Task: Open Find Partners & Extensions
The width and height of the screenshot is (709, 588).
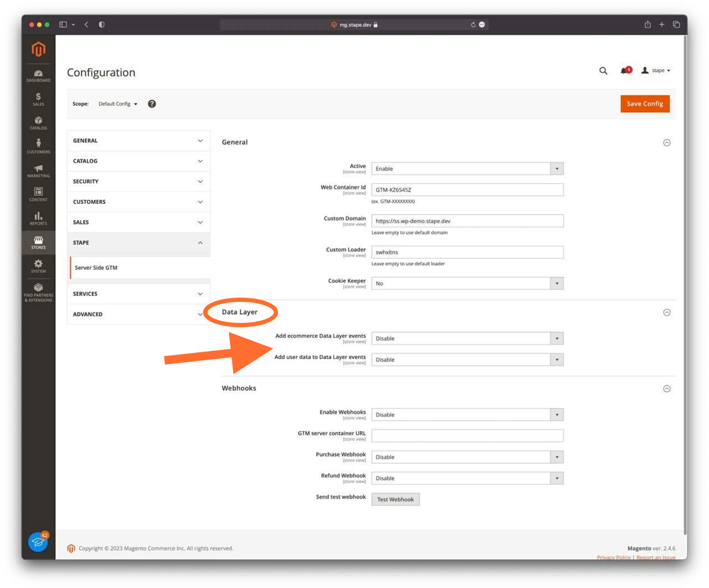Action: (38, 292)
